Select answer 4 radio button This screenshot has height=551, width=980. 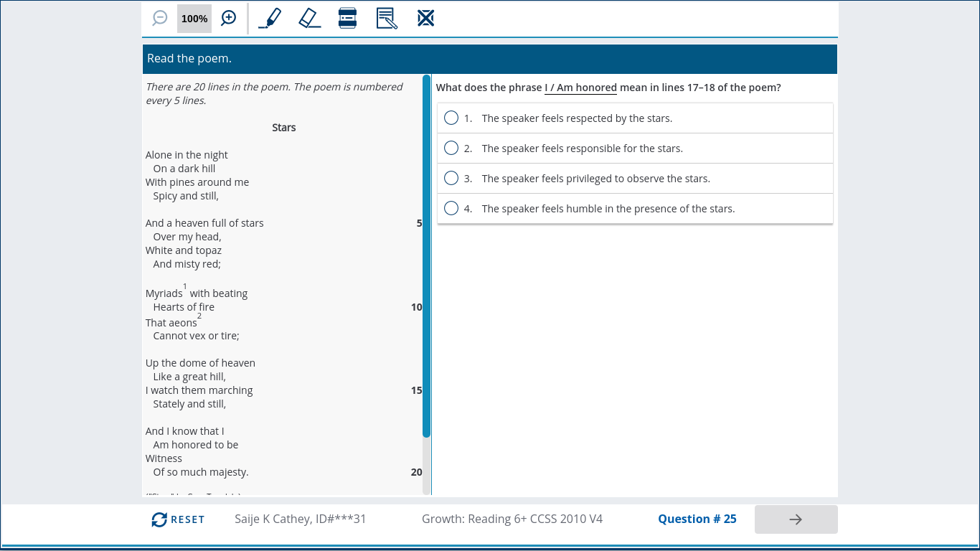451,208
